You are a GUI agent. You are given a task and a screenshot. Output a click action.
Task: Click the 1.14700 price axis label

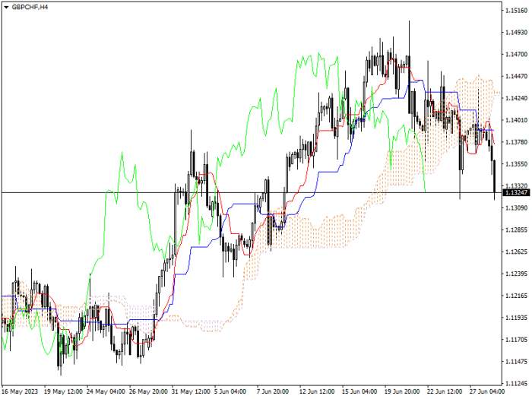[x=516, y=54]
